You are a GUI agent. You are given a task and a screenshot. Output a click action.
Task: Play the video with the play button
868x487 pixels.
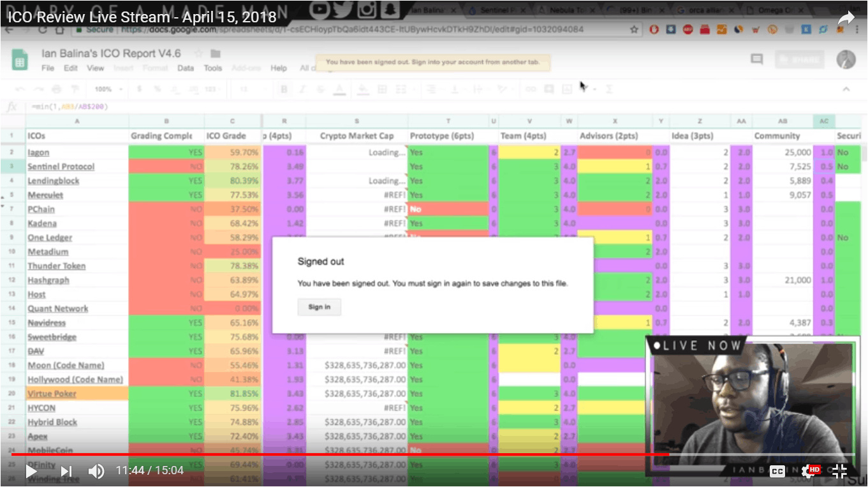[x=31, y=471]
